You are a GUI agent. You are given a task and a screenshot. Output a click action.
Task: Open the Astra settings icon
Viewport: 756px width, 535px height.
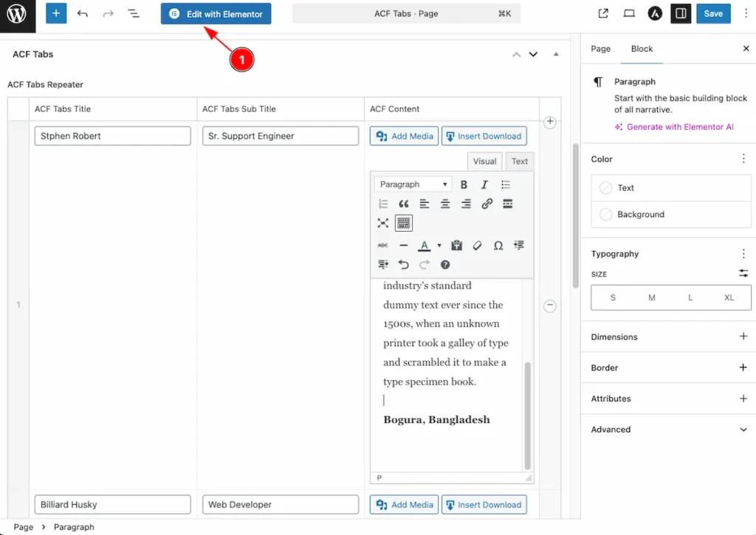655,13
